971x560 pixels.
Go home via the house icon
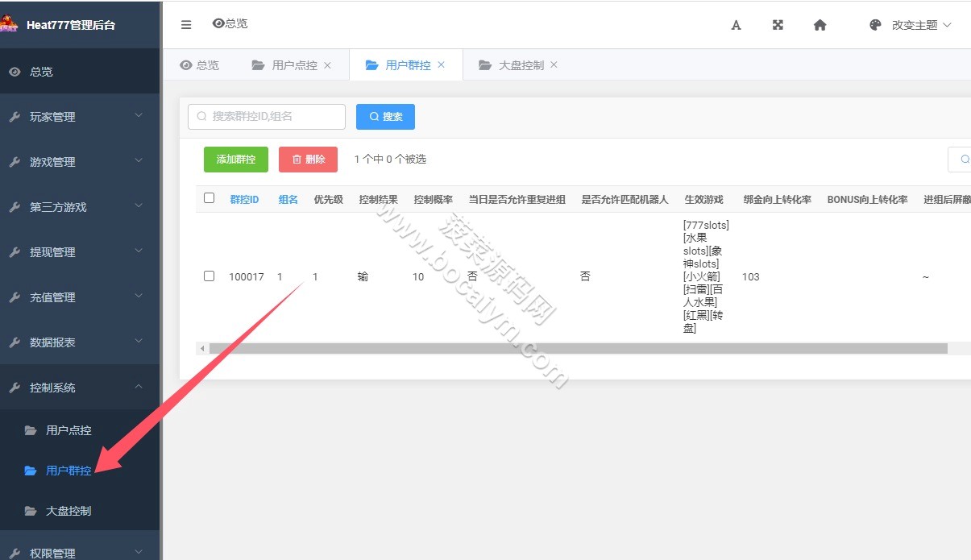(x=820, y=25)
